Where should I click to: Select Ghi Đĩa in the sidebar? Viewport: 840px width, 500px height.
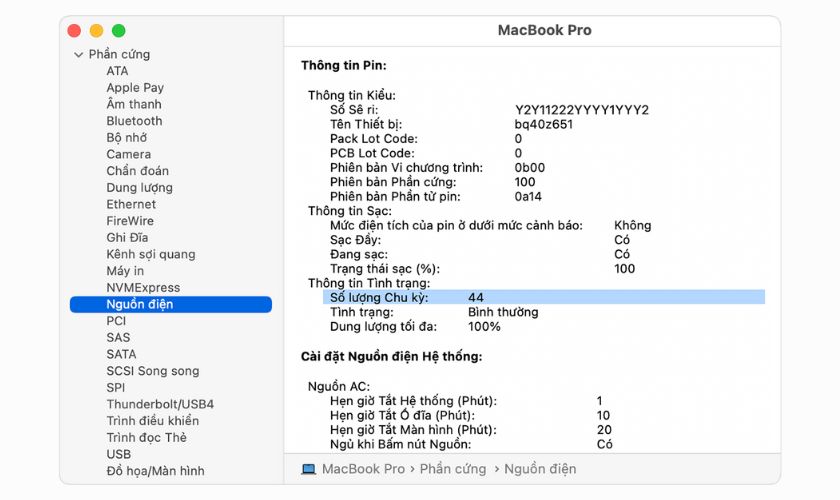coord(128,237)
